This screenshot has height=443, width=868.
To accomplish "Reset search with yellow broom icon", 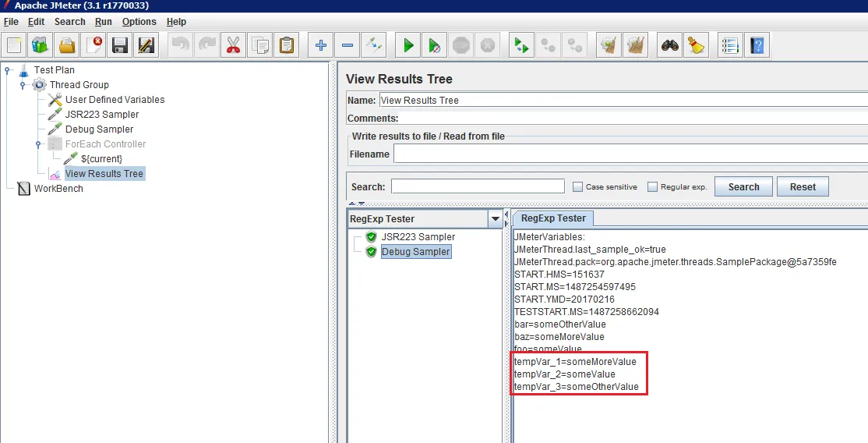I will point(697,45).
